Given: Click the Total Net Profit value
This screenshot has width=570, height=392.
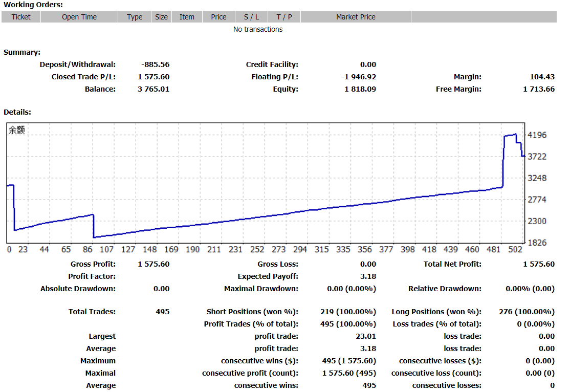Looking at the screenshot, I should coord(539,264).
